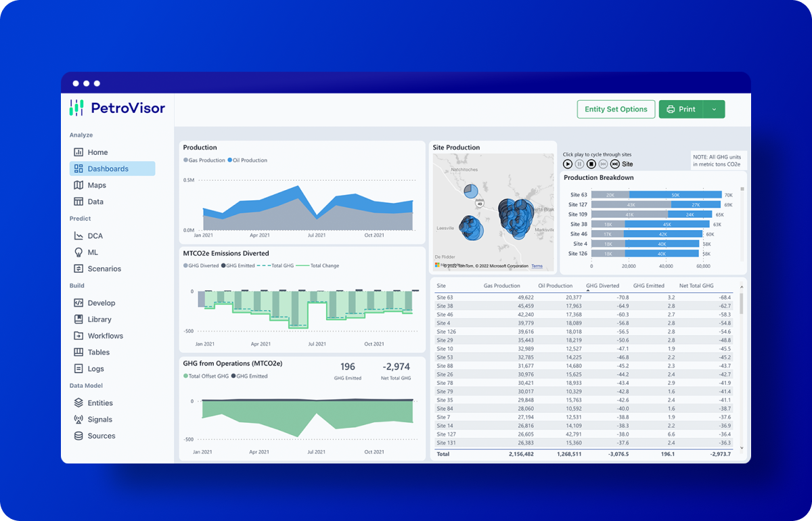Open Scenarios in the Predict section
812x521 pixels.
(x=104, y=269)
